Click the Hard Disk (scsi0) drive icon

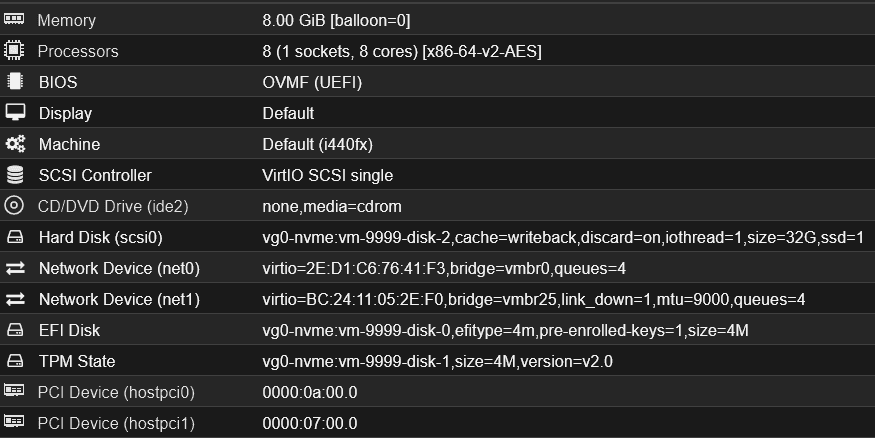(14, 237)
